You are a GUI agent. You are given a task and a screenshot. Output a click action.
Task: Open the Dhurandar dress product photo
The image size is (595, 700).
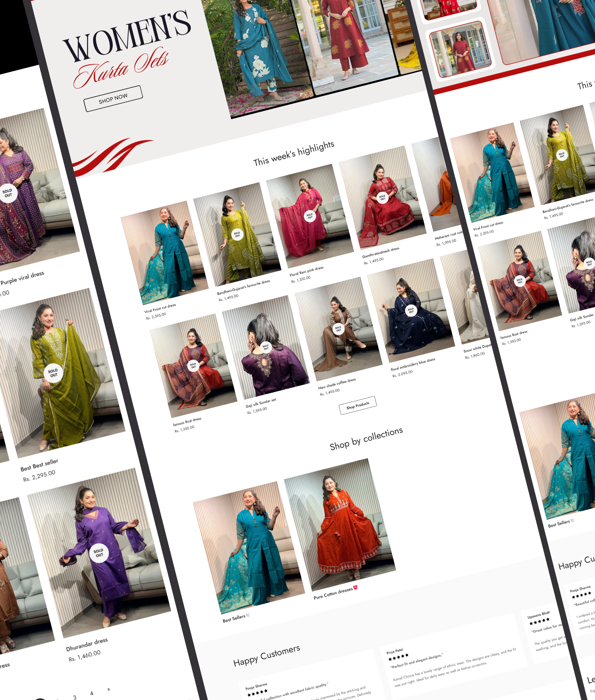pos(99,553)
